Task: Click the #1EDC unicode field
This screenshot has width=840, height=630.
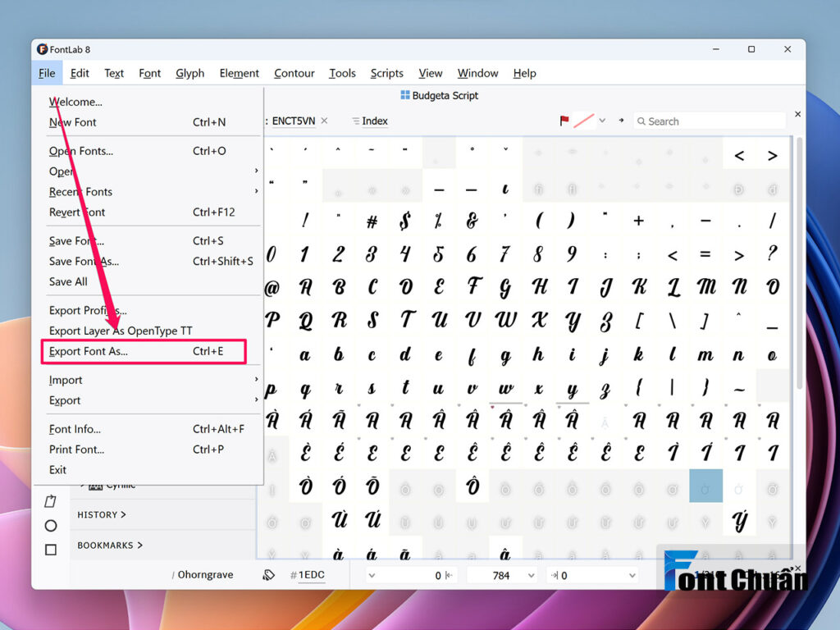Action: [308, 575]
